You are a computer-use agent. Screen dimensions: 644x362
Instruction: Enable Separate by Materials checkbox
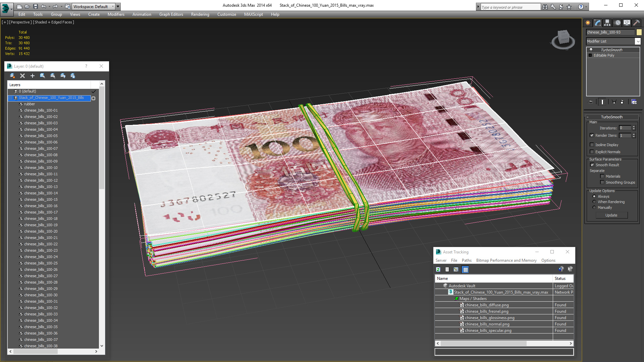[602, 176]
